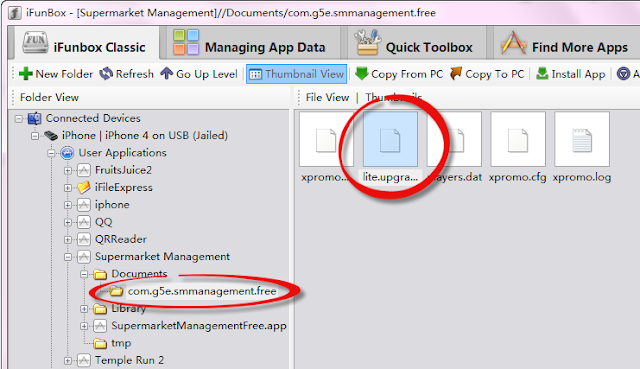Select com.g5e.smmanagement.free folder label
640x369 pixels.
tap(202, 291)
